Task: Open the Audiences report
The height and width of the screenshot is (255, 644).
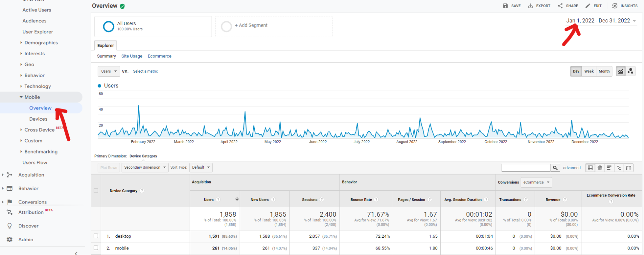Action: [34, 21]
